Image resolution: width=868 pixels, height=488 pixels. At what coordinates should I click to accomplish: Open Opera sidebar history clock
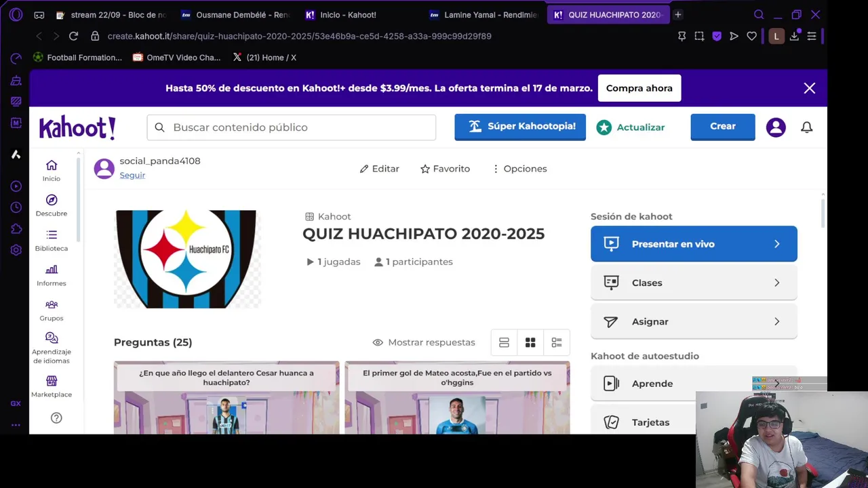pyautogui.click(x=16, y=207)
